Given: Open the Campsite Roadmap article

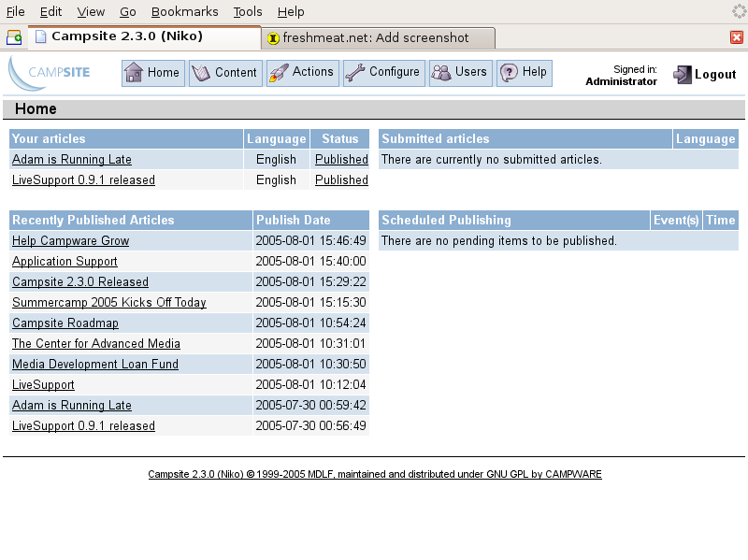Looking at the screenshot, I should 65,323.
